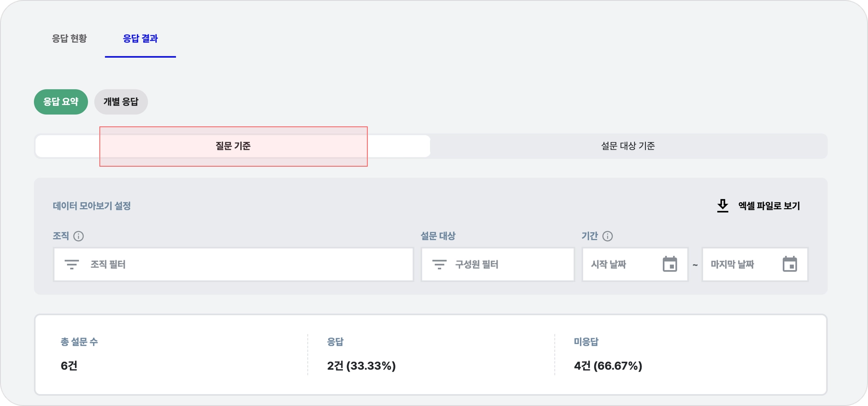Switch to 응답 현황 tab

tap(69, 39)
